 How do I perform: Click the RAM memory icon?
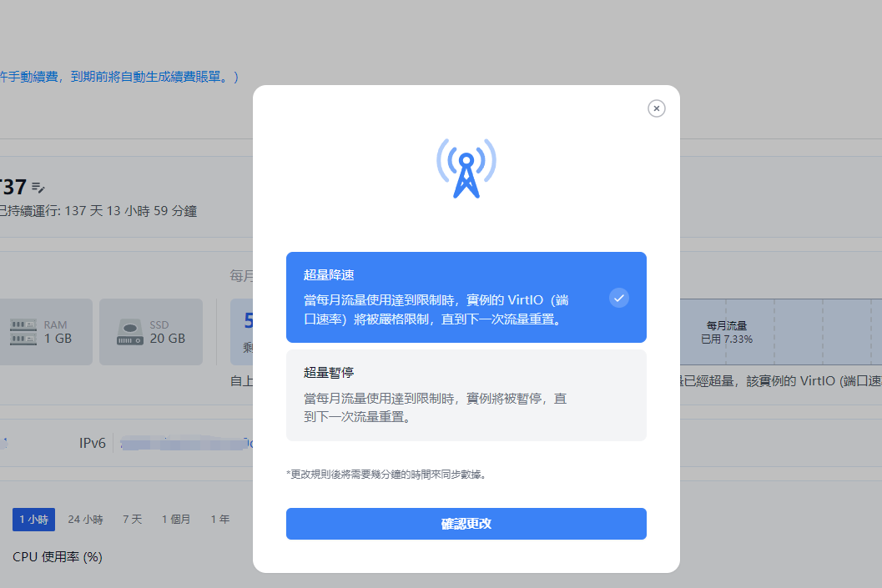[23, 332]
